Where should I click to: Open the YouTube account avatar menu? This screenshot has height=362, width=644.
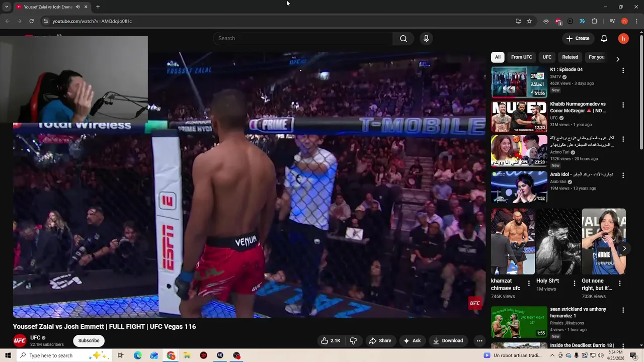[x=623, y=39]
